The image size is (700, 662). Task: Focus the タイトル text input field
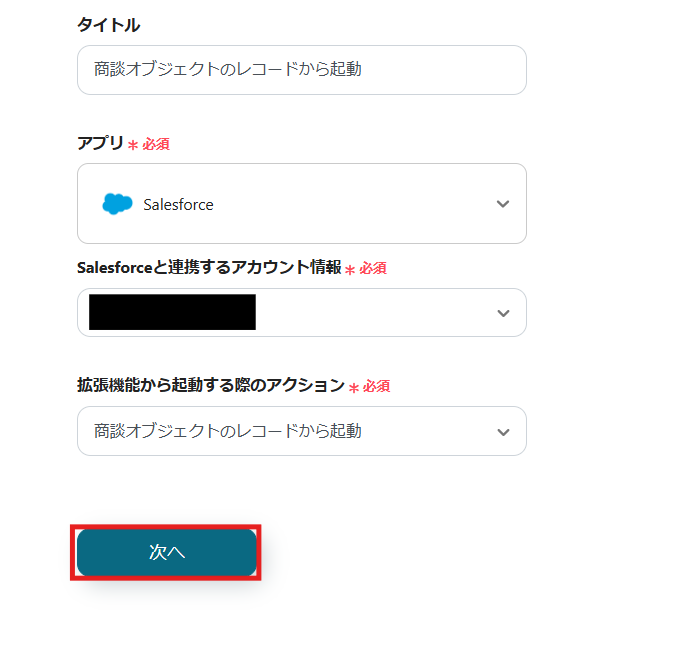tap(301, 70)
